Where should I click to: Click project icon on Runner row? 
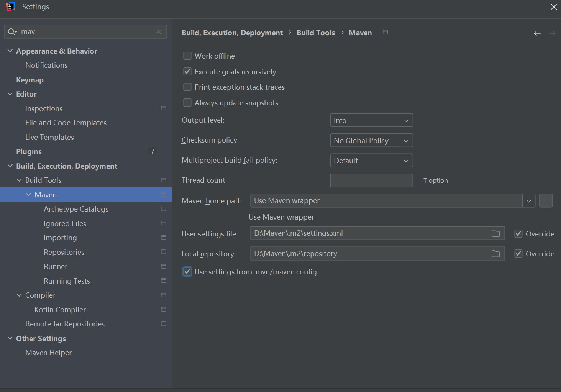[x=164, y=266]
